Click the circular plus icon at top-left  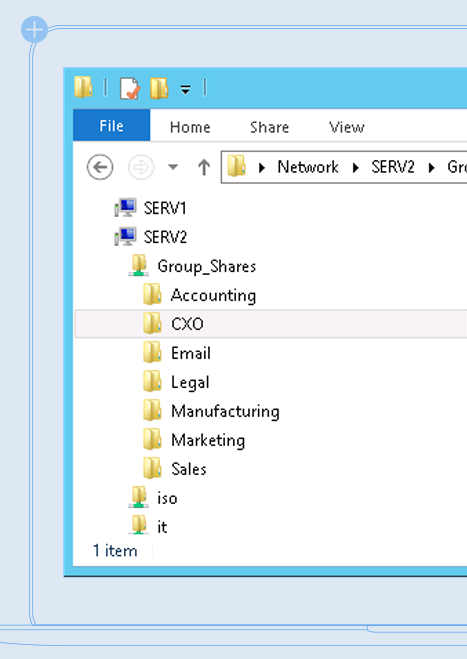click(x=34, y=29)
